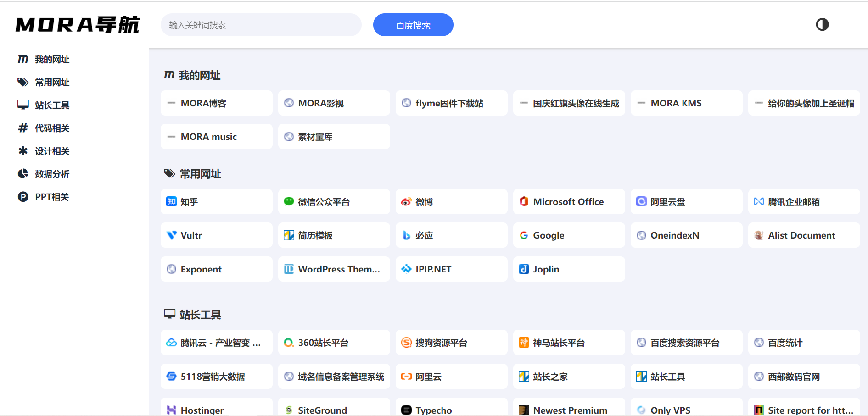Viewport: 868px width, 416px height.
Task: Open the Microsoft Office link
Action: click(x=568, y=202)
